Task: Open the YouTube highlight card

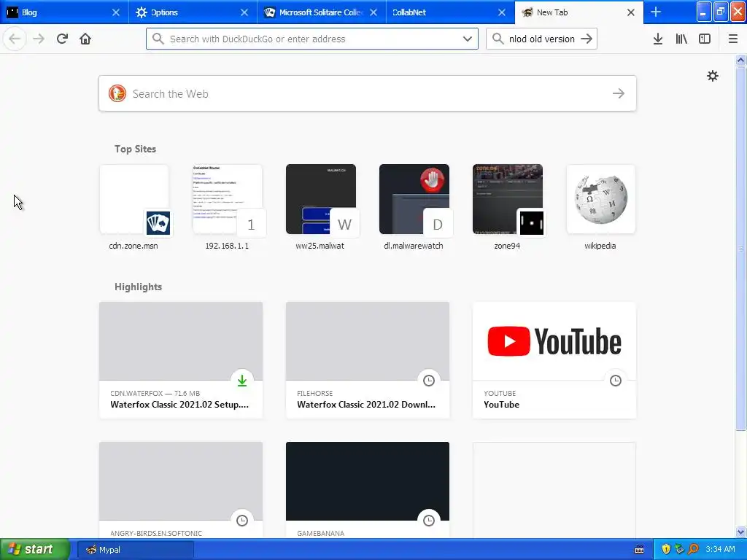Action: click(x=554, y=360)
